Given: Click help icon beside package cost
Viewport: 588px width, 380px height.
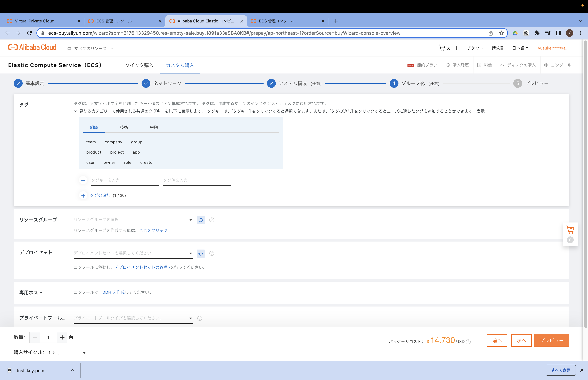Looking at the screenshot, I should click(x=468, y=342).
